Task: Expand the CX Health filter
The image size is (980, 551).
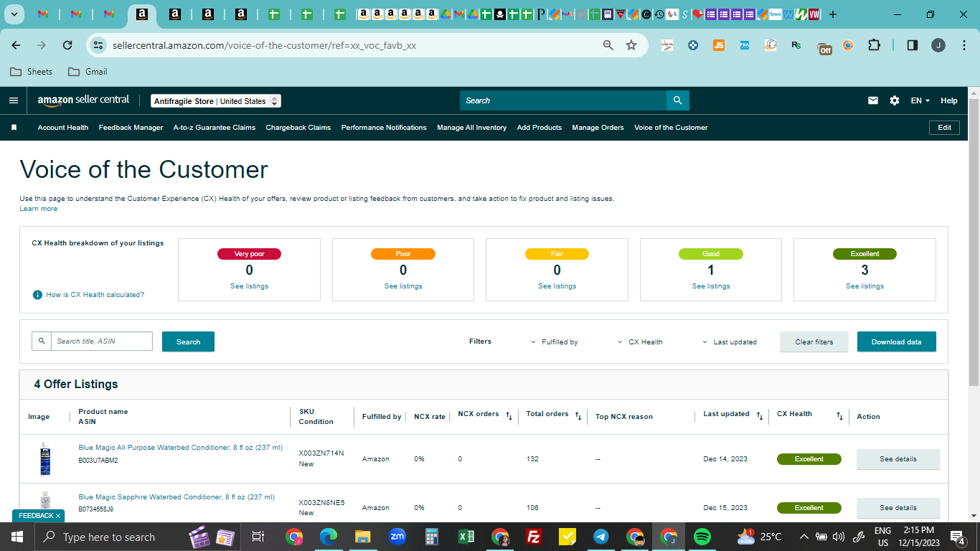Action: [640, 342]
